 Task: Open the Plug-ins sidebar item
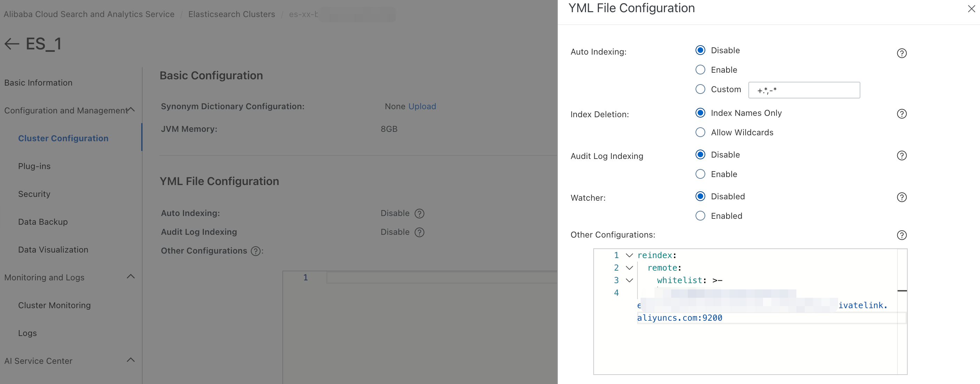34,166
